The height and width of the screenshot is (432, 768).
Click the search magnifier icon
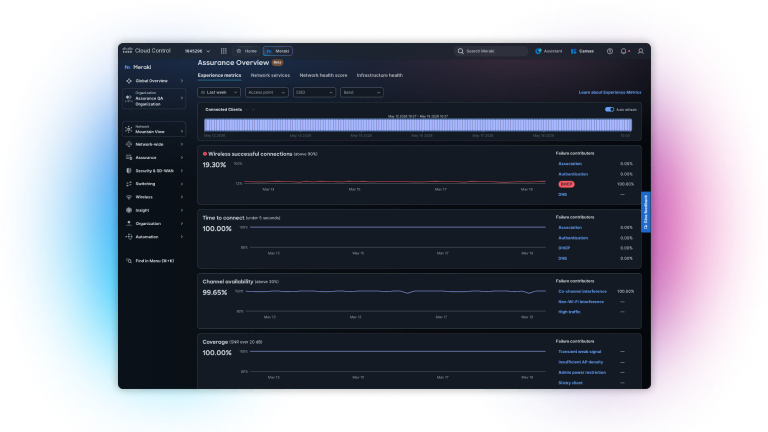coord(460,51)
